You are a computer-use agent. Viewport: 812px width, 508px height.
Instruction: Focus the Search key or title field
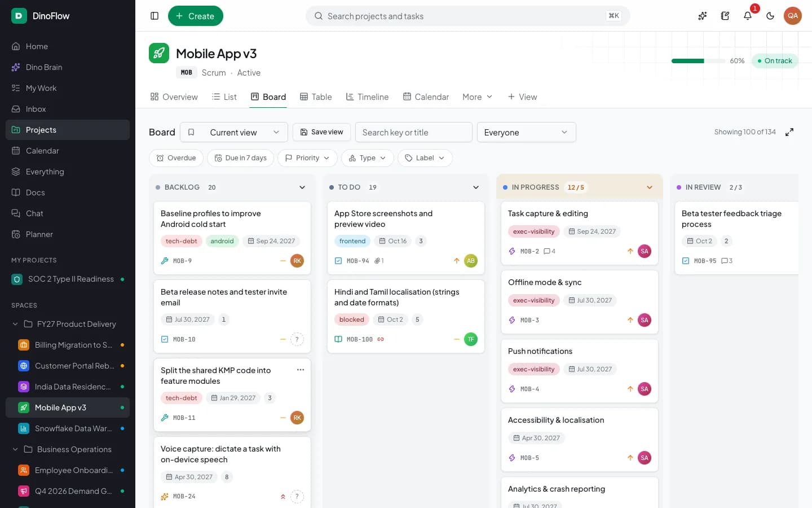click(414, 132)
